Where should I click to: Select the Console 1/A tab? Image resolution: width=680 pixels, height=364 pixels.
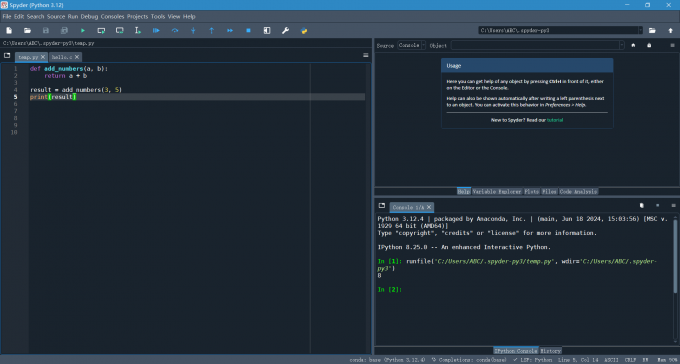click(408, 207)
